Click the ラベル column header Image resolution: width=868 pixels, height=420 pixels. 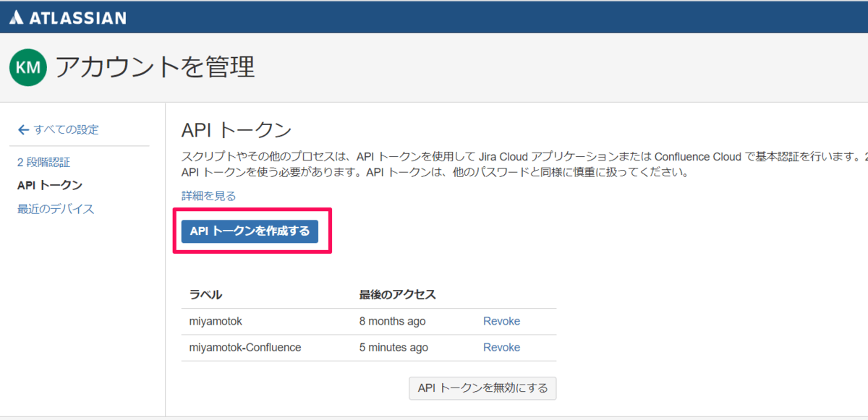(x=205, y=294)
